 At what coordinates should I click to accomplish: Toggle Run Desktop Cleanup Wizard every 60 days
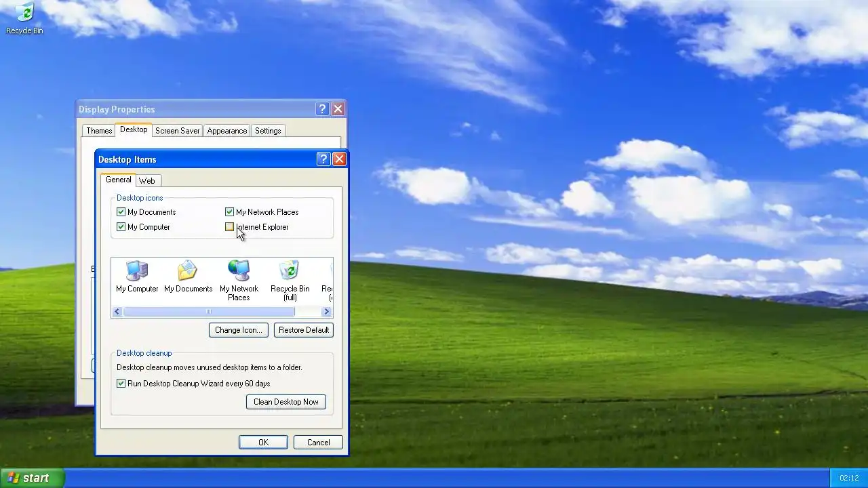pos(121,384)
